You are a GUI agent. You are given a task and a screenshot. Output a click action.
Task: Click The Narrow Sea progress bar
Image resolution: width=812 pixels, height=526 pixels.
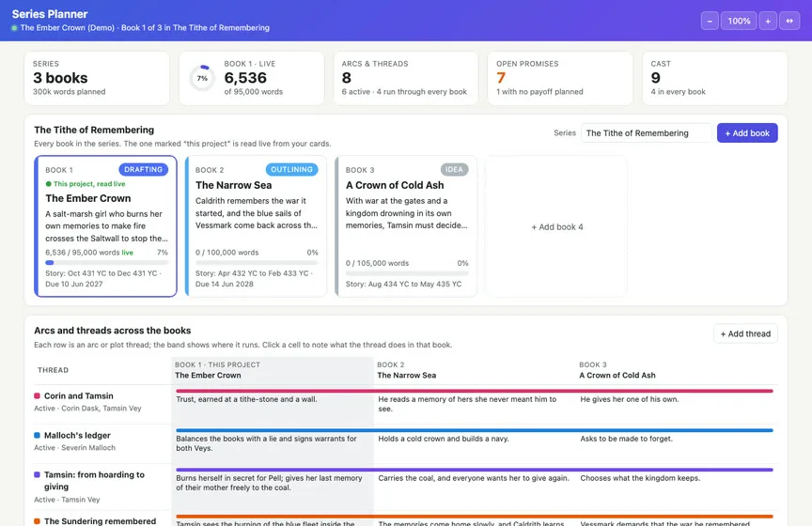click(257, 262)
